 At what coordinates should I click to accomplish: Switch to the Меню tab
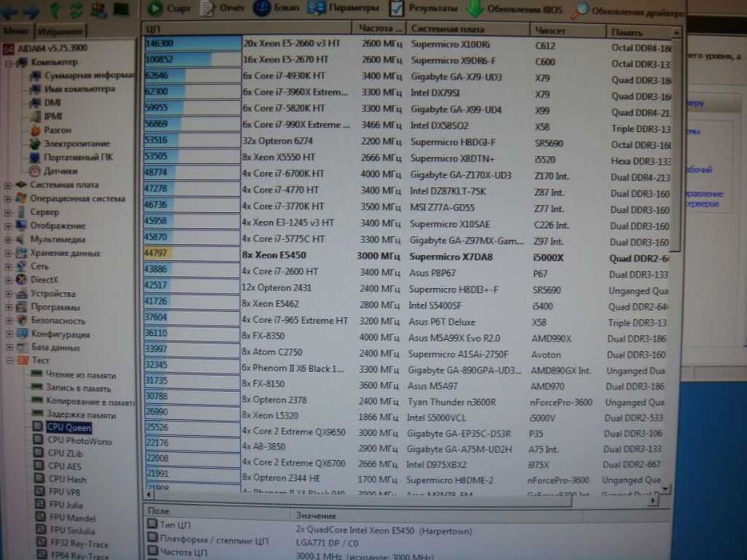coord(16,31)
